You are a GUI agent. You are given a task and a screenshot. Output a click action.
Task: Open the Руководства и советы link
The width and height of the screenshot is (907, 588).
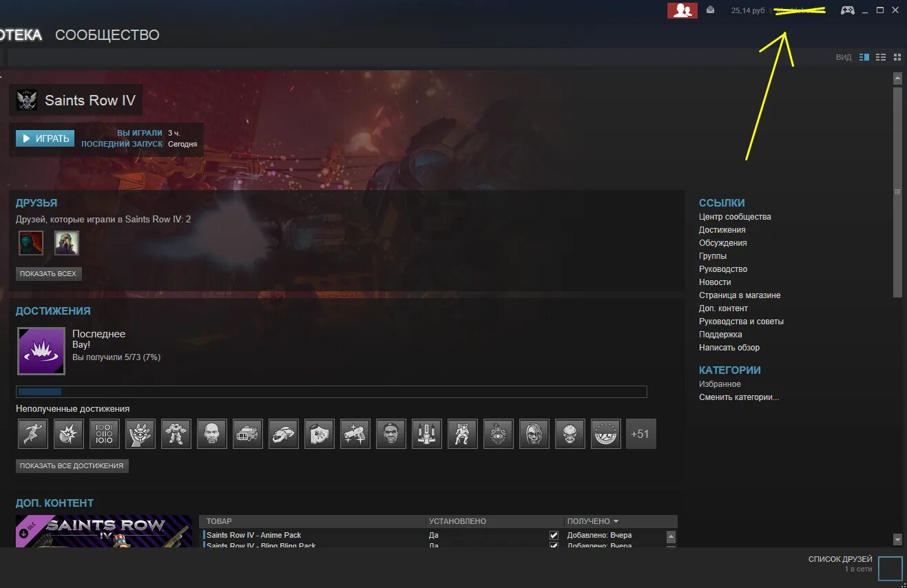pyautogui.click(x=741, y=322)
